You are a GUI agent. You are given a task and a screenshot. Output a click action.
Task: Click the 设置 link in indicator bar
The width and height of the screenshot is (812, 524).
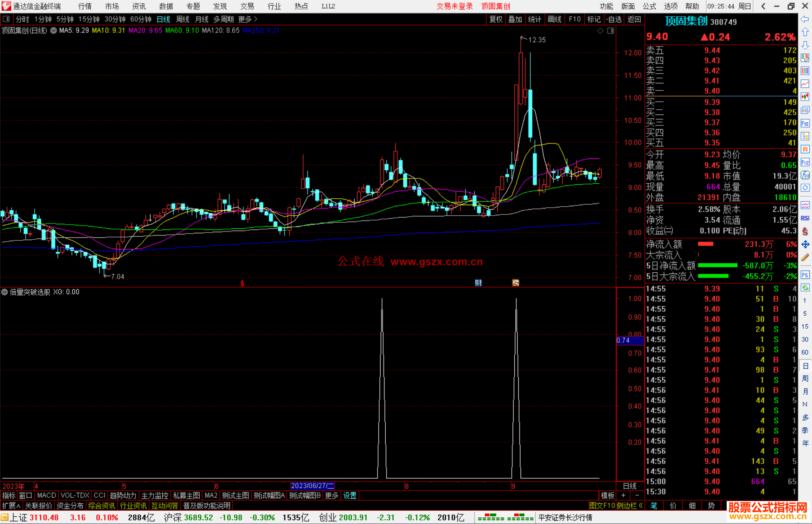(x=350, y=495)
